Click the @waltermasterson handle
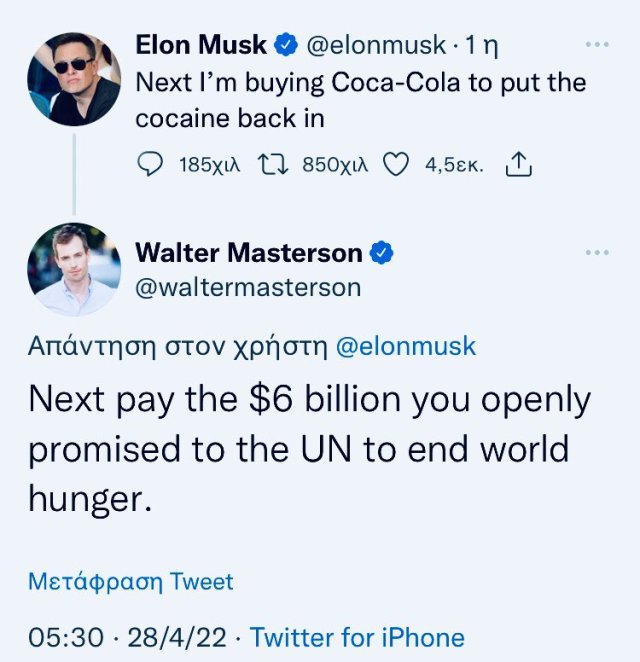This screenshot has height=662, width=640. click(248, 288)
